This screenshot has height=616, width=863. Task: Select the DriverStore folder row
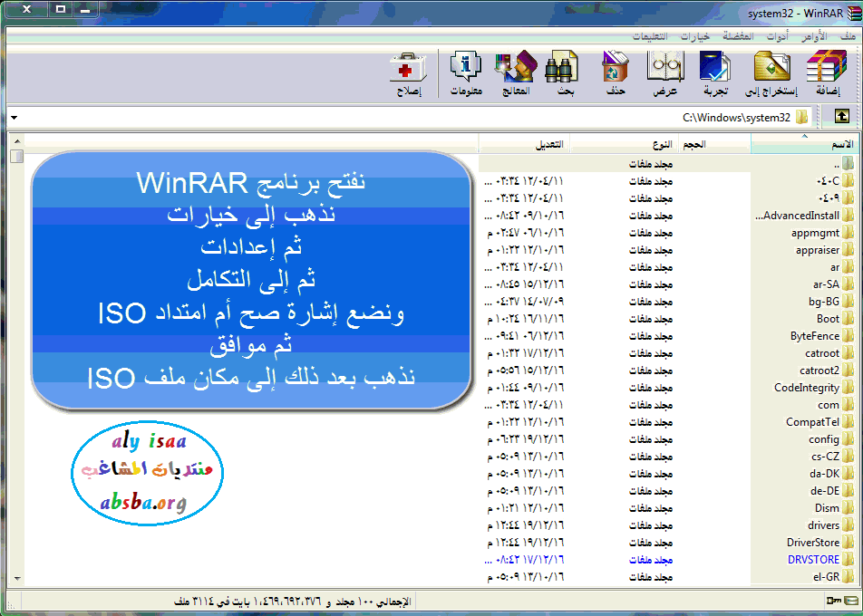pos(812,543)
